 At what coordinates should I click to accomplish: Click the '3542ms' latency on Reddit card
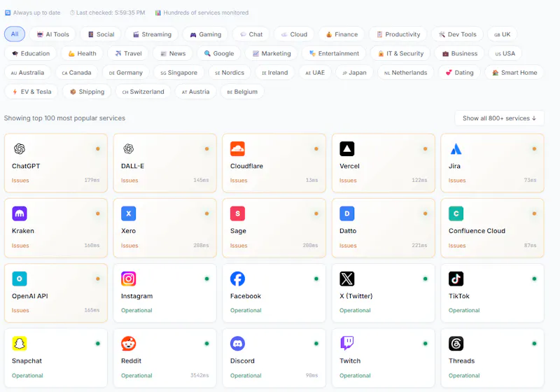coord(199,375)
